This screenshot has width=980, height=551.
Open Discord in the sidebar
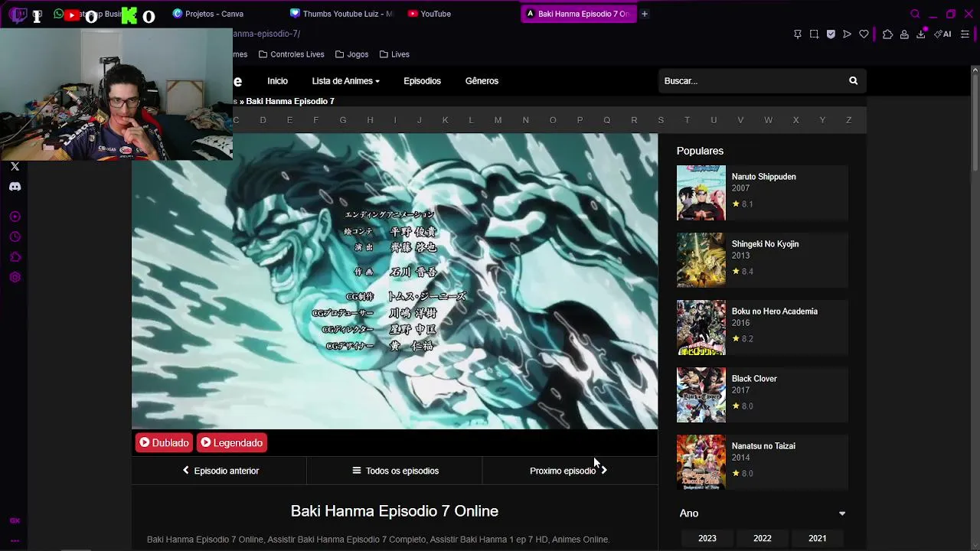click(15, 187)
